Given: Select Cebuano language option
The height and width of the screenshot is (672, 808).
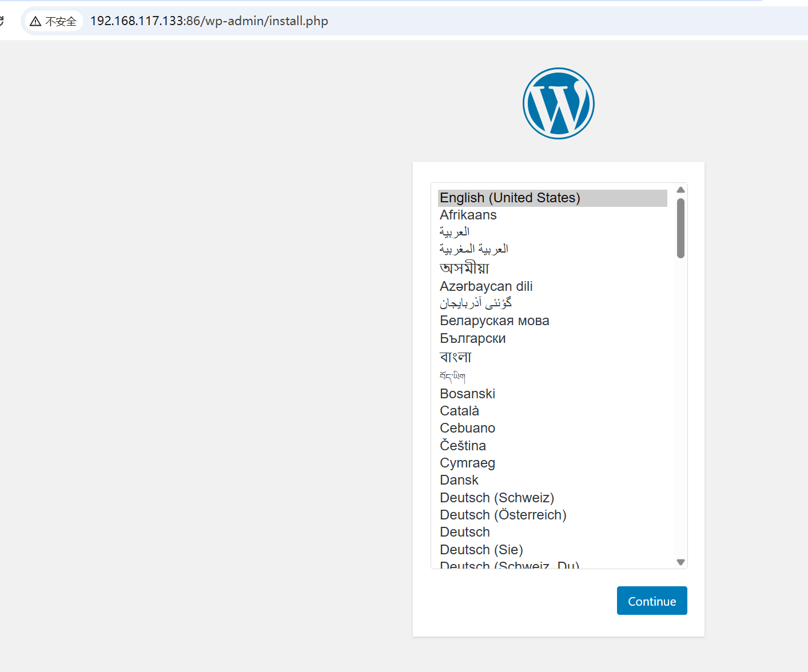Looking at the screenshot, I should (552, 428).
